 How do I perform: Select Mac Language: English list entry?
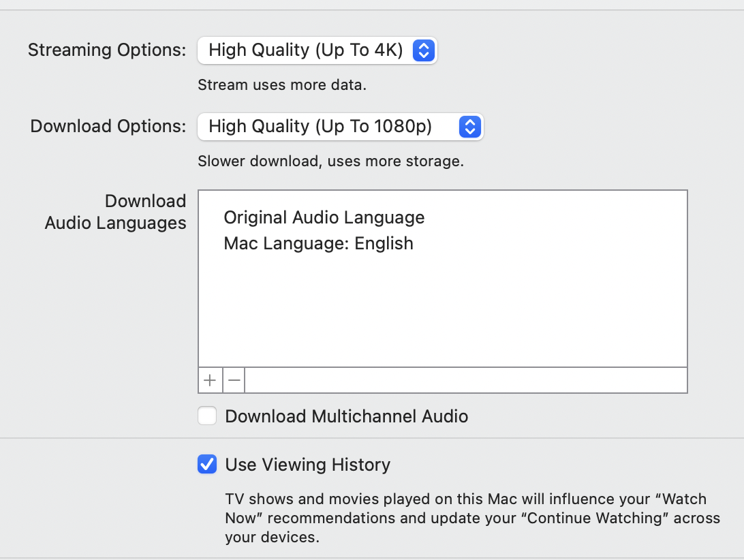point(318,243)
